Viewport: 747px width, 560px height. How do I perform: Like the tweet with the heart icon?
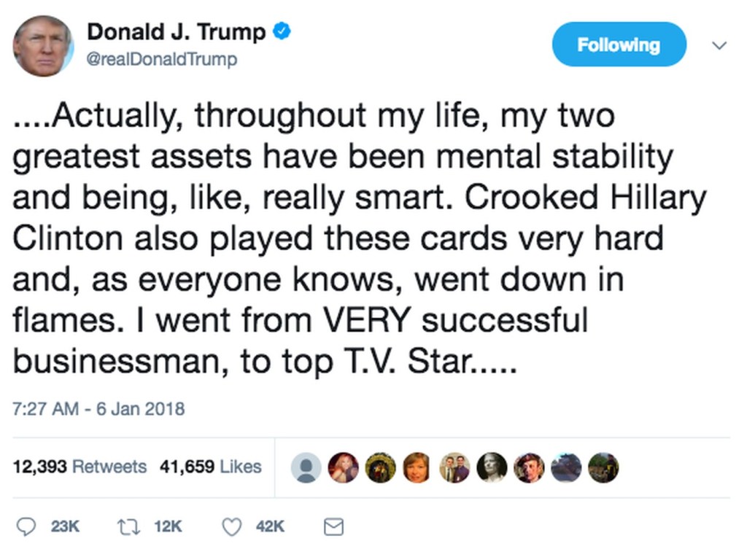click(231, 526)
